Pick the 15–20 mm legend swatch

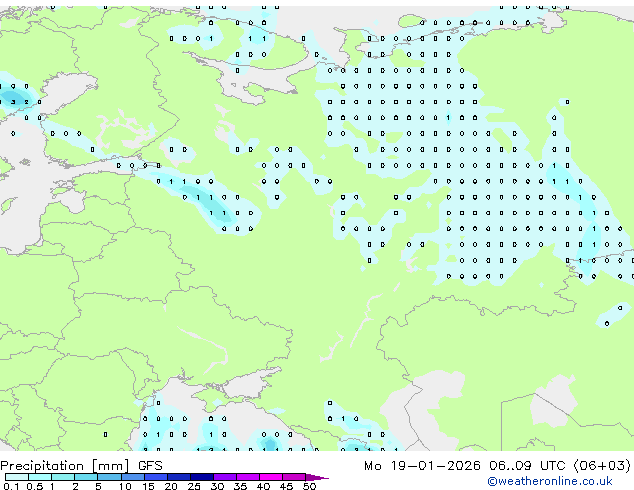coord(156,477)
